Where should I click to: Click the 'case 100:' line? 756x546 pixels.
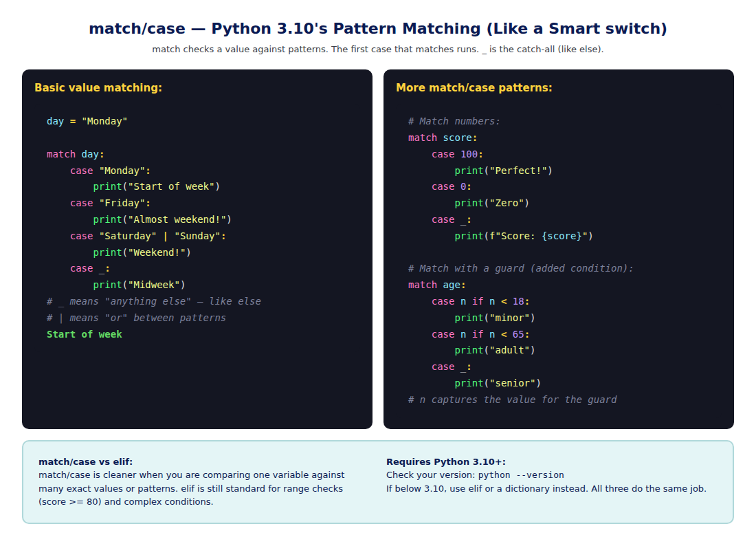[457, 154]
